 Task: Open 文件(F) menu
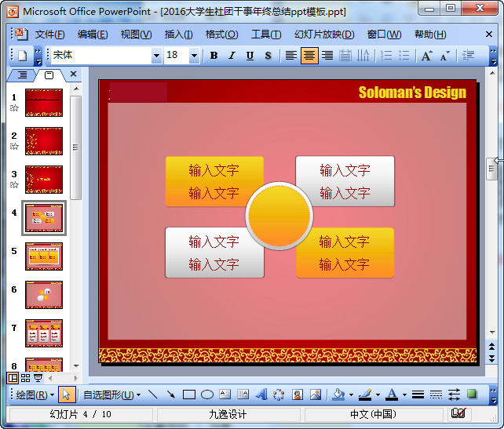tap(49, 35)
